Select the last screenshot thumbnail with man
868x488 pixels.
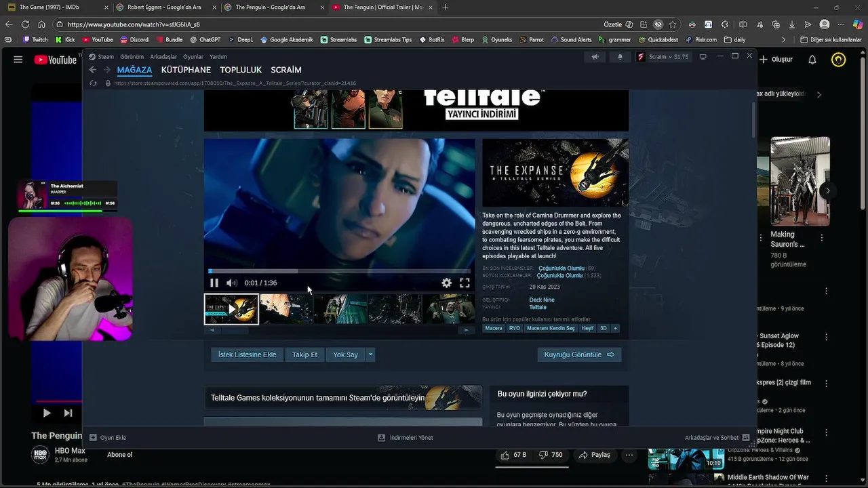tap(449, 309)
